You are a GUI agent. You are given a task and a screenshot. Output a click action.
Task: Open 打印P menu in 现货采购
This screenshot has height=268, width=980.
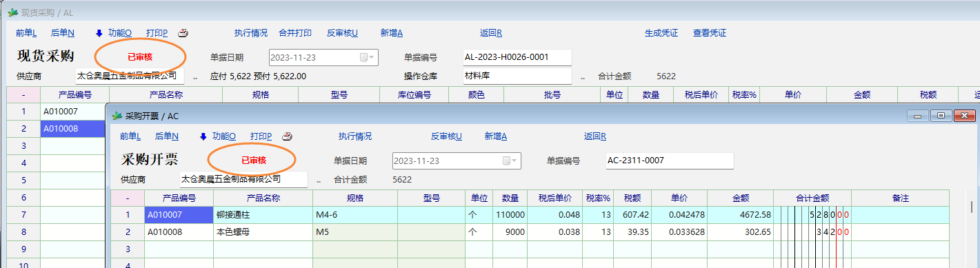(x=157, y=33)
